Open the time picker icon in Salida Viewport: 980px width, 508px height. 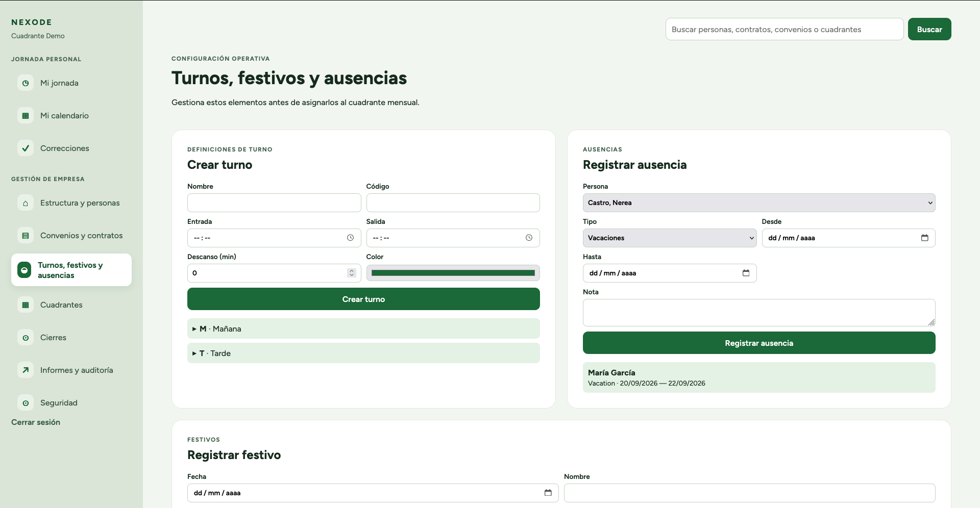click(529, 238)
